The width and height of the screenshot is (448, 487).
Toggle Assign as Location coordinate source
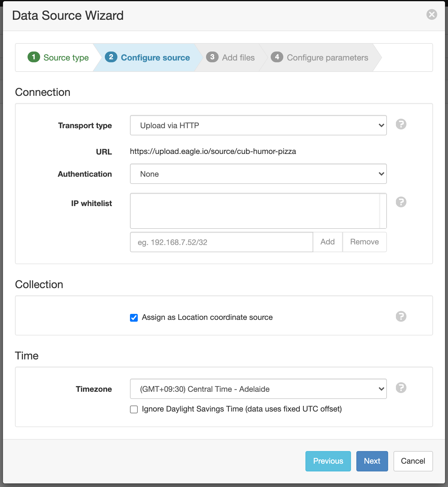click(134, 317)
